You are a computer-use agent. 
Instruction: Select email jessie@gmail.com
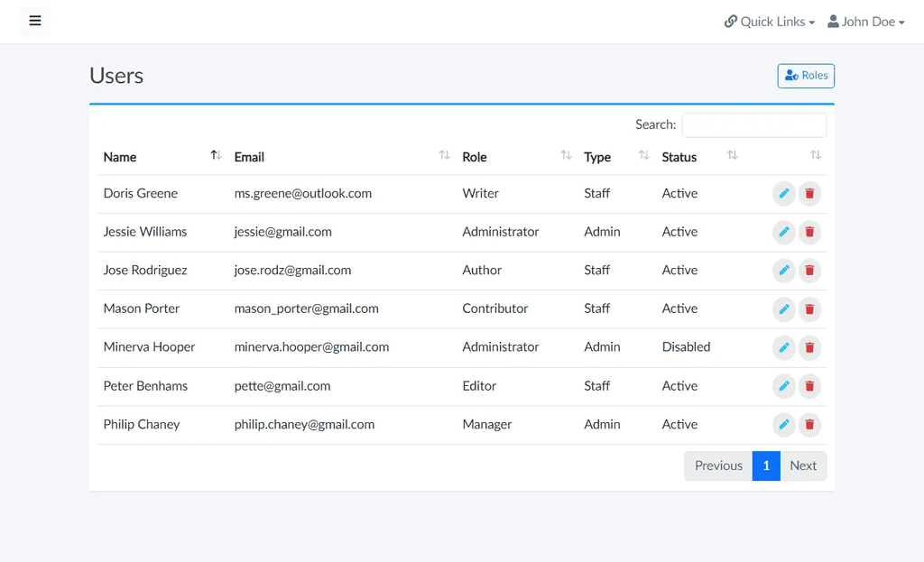click(x=282, y=232)
